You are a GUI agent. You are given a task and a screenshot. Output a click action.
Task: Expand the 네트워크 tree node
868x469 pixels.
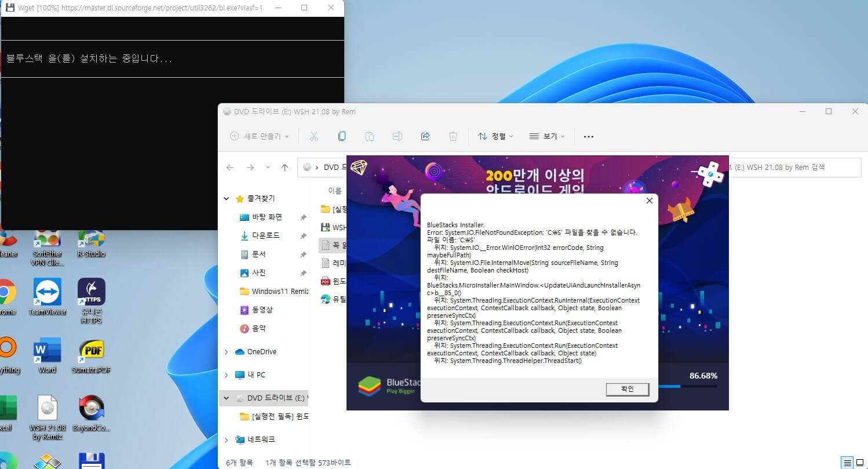pyautogui.click(x=226, y=439)
